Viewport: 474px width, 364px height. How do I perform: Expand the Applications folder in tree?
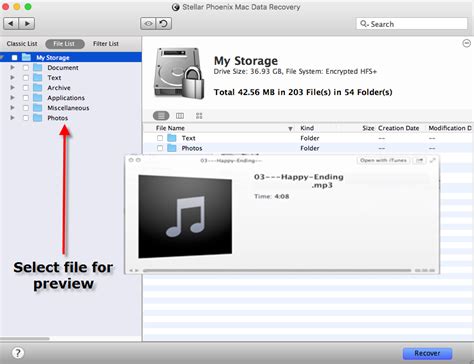12,98
